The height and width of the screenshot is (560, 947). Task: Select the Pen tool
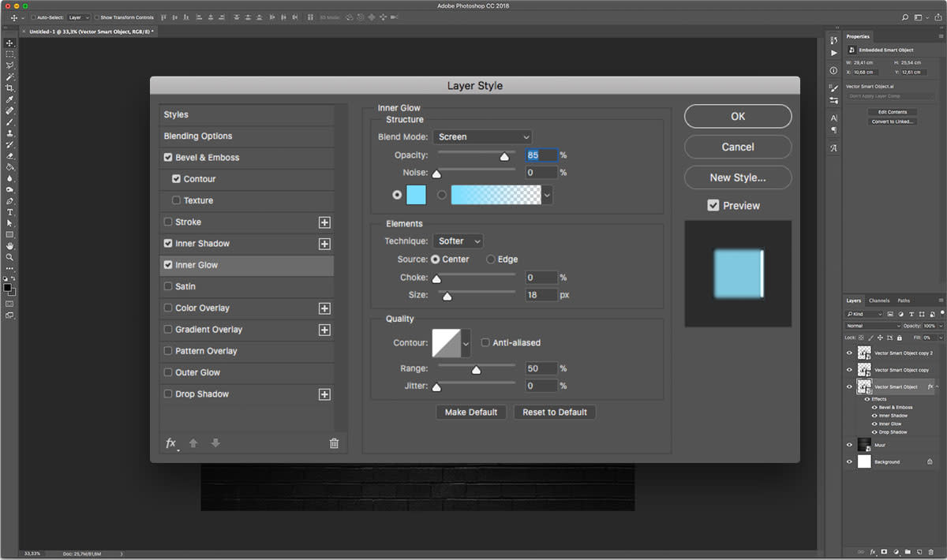point(10,200)
